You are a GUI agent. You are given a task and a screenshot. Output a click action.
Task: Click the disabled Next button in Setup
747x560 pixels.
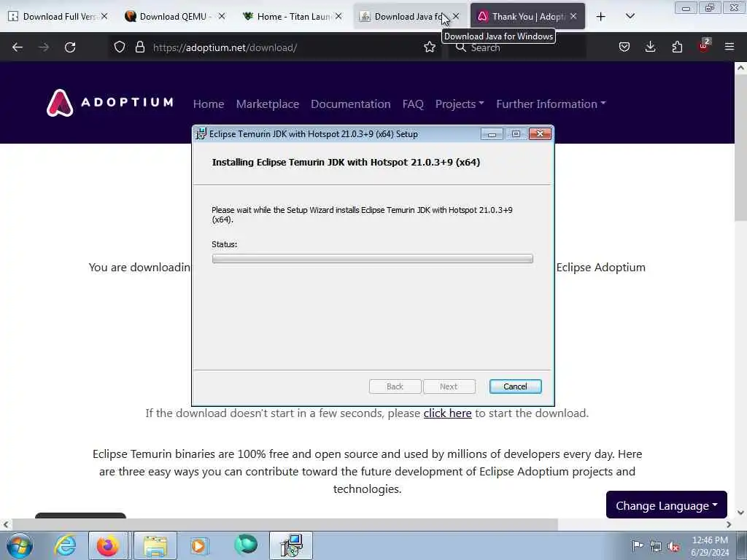pos(449,386)
